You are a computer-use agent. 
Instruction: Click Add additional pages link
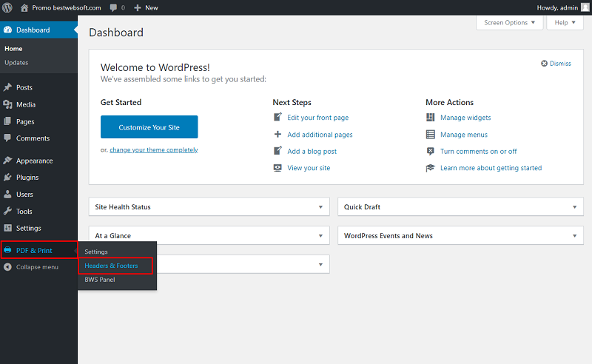point(320,135)
